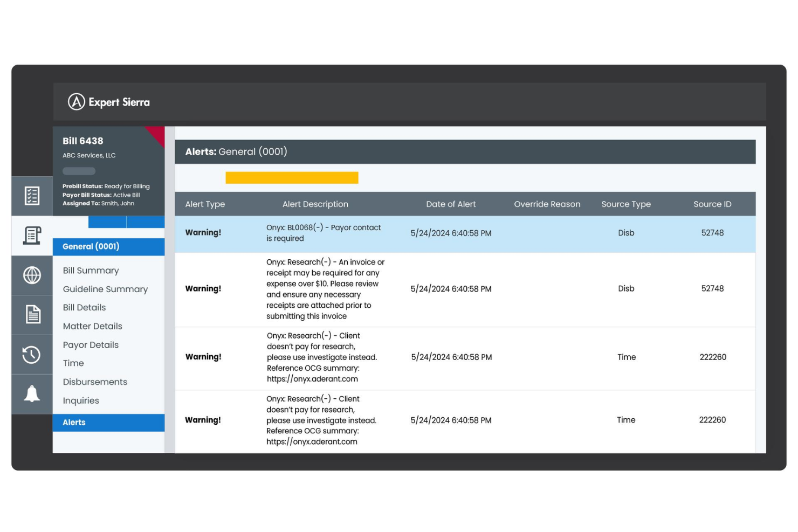This screenshot has width=798, height=532.
Task: Click Override Reason column header
Action: click(547, 204)
